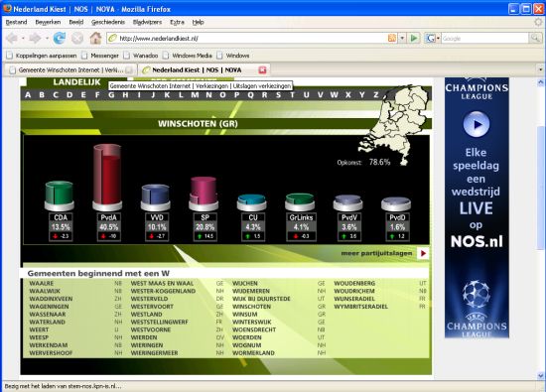
Task: Select letter W in the alphabet bar
Action: click(334, 94)
